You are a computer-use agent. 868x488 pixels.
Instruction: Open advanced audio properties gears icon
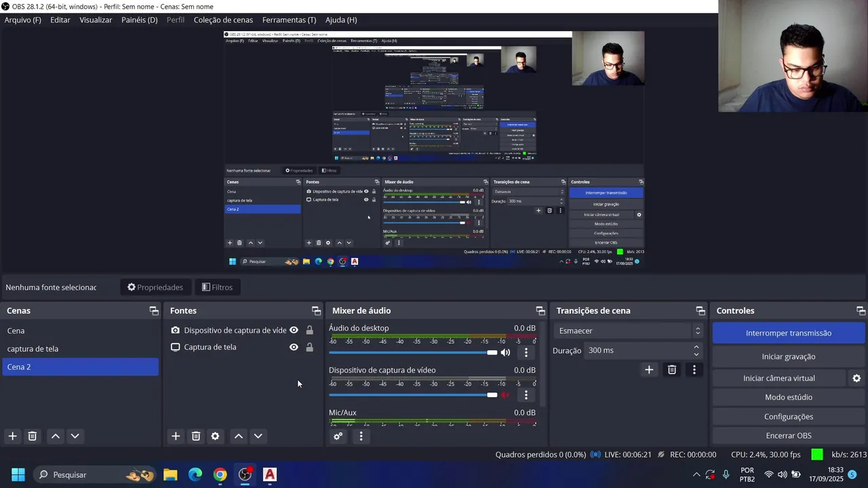(x=338, y=436)
